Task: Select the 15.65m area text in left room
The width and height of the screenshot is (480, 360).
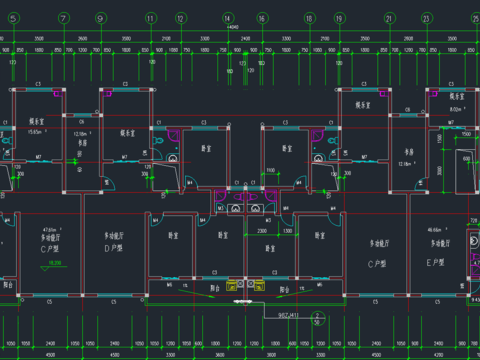Action: click(x=36, y=132)
